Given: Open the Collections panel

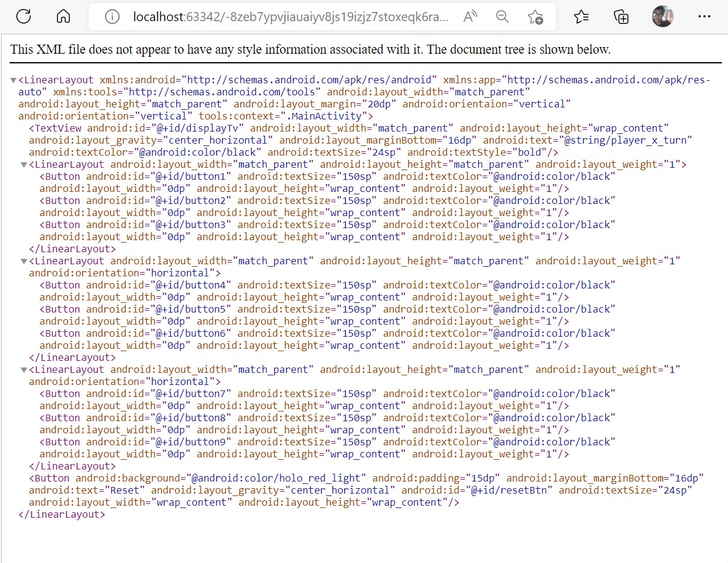Looking at the screenshot, I should (x=621, y=17).
